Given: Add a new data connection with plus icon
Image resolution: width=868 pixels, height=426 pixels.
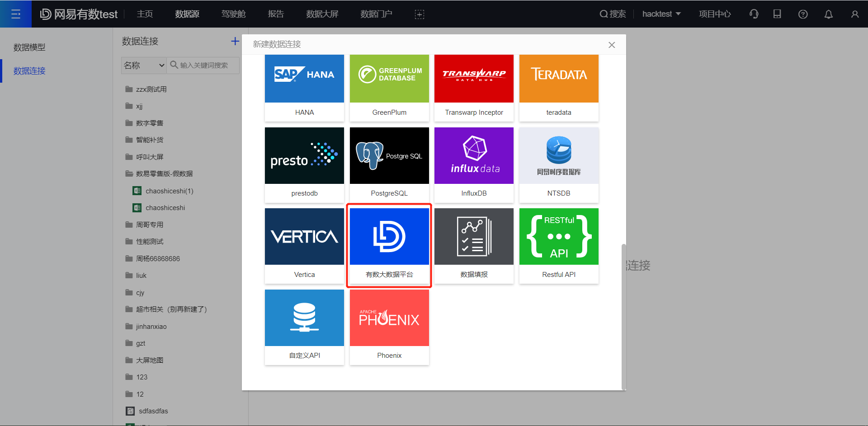Looking at the screenshot, I should tap(235, 41).
